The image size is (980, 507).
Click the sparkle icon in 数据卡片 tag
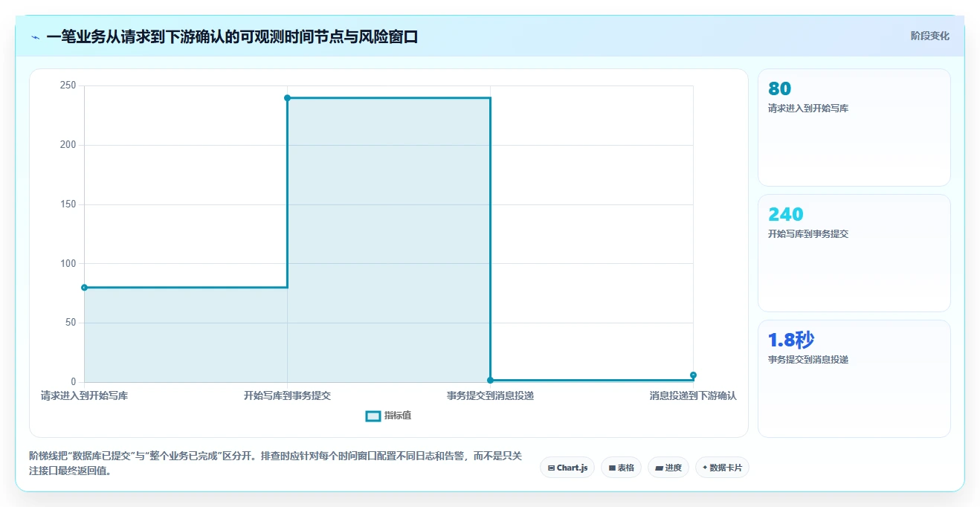pyautogui.click(x=705, y=468)
